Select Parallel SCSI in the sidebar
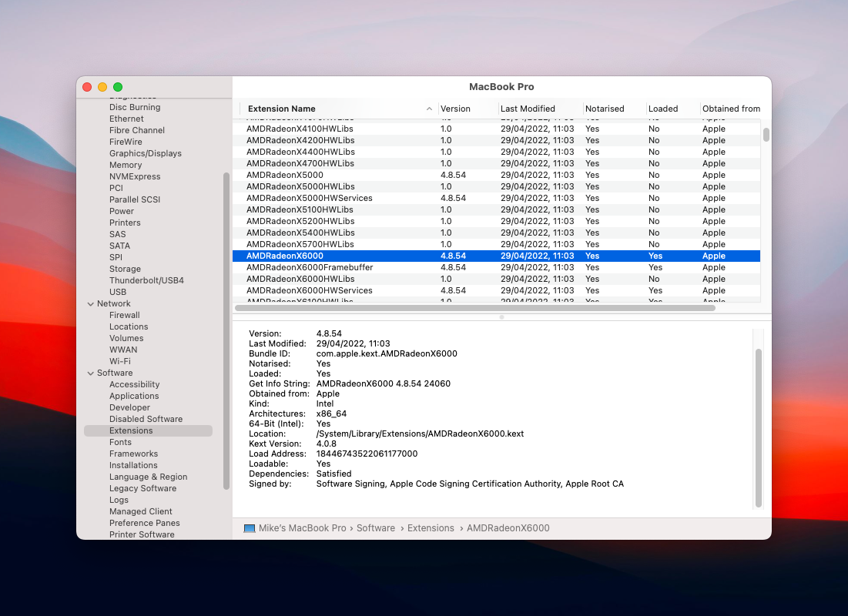Viewport: 848px width, 616px height. tap(135, 199)
